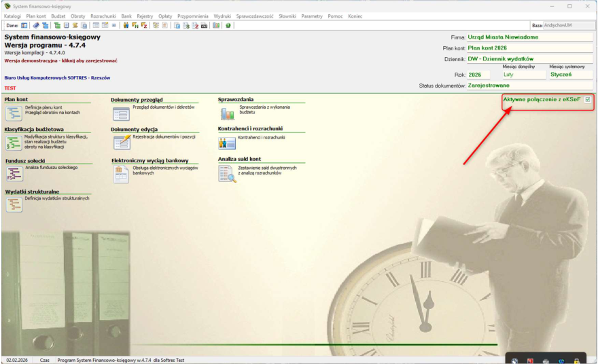Open the Fundusz sołecki analysis icon
Image resolution: width=598 pixels, height=364 pixels.
[x=14, y=174]
